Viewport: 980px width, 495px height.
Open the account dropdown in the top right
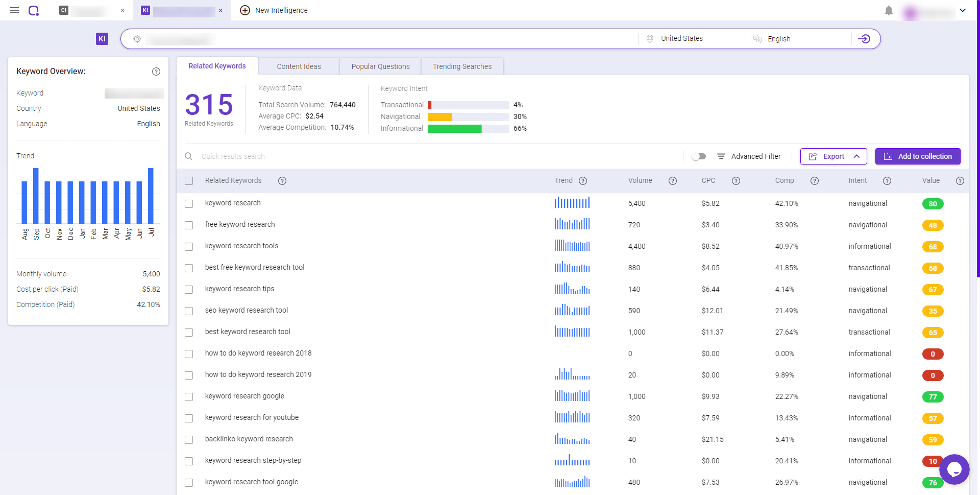(x=963, y=10)
